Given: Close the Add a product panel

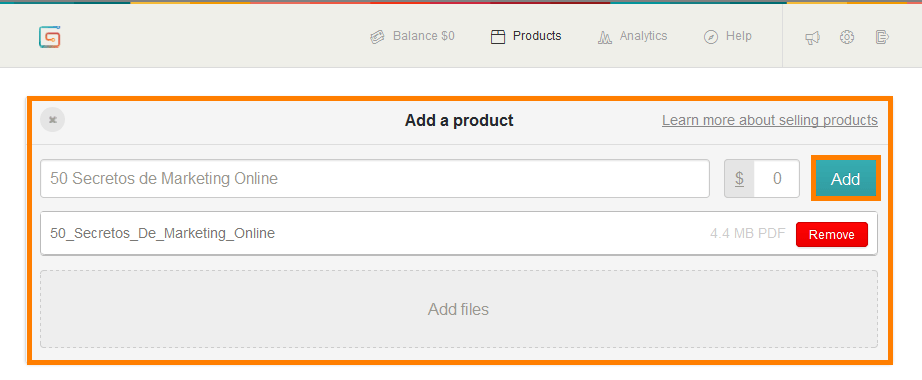Looking at the screenshot, I should tap(52, 119).
